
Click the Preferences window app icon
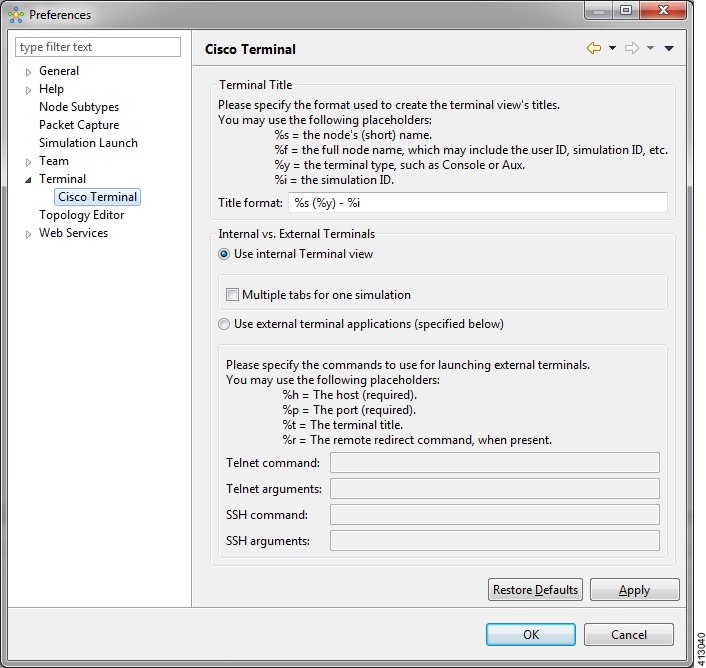pyautogui.click(x=16, y=15)
